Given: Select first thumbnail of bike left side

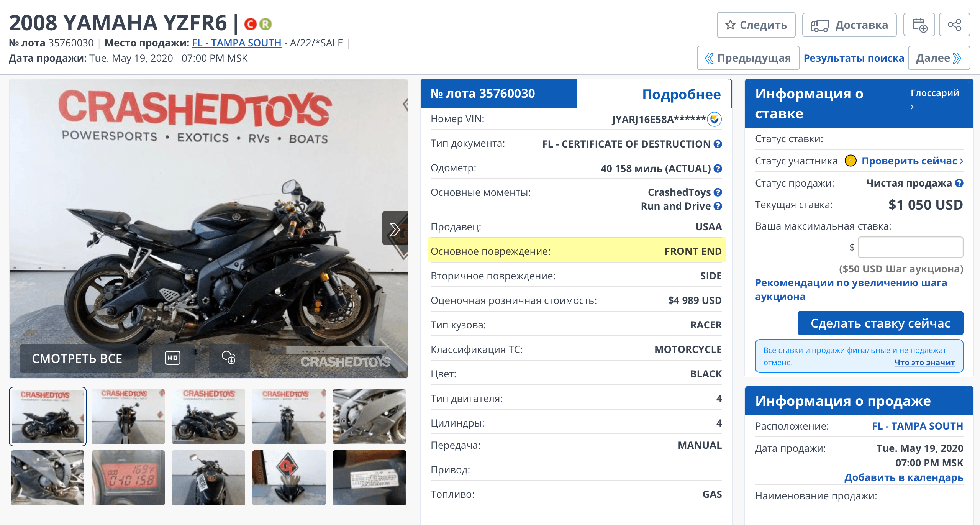Looking at the screenshot, I should tap(48, 417).
